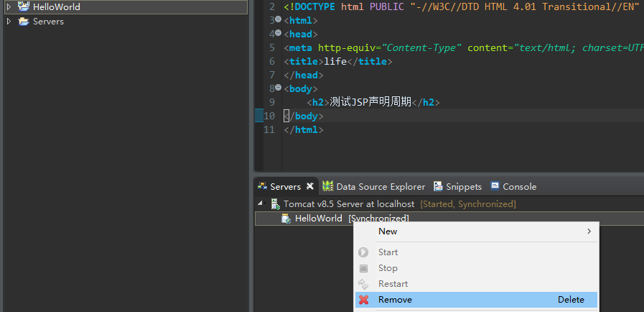Screen dimensions: 644x312
Task: Choose Restart from the context menu
Action: tap(476, 284)
